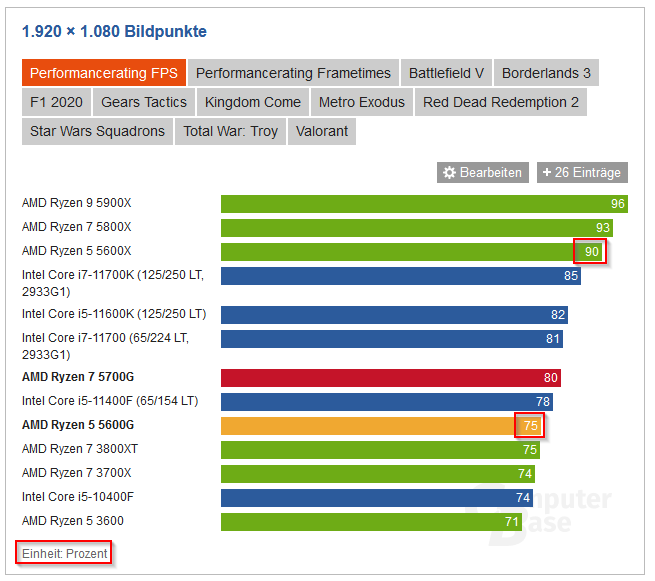Click the Intel Core i5-11600K label

click(114, 314)
